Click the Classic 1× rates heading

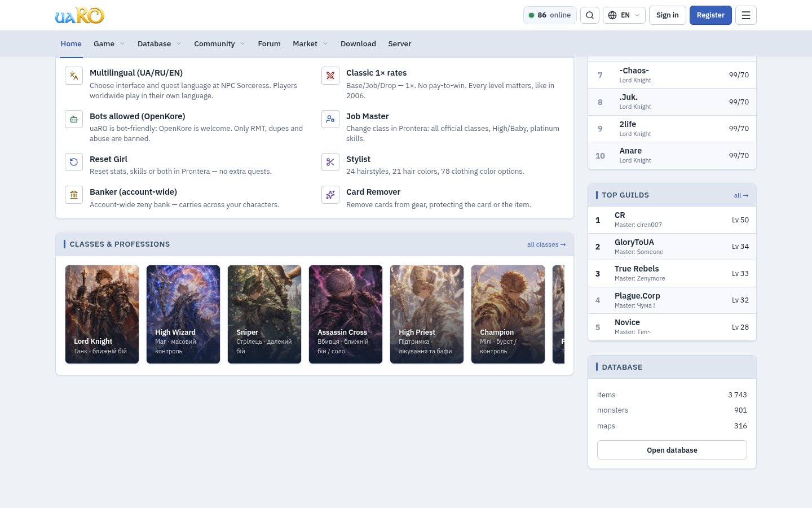(376, 73)
